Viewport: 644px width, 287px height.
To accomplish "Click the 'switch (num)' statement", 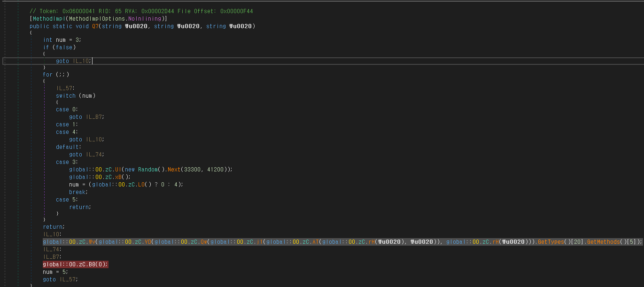I will [x=76, y=96].
